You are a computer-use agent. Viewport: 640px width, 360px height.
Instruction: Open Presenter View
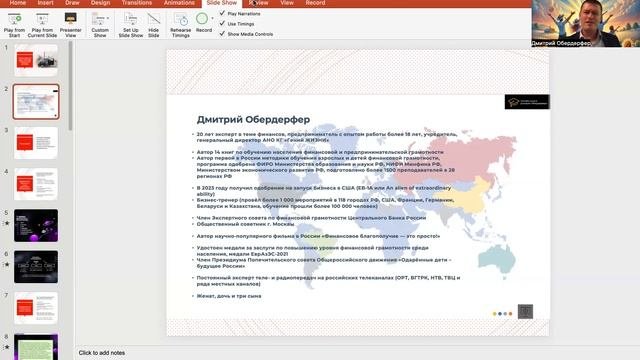71,24
